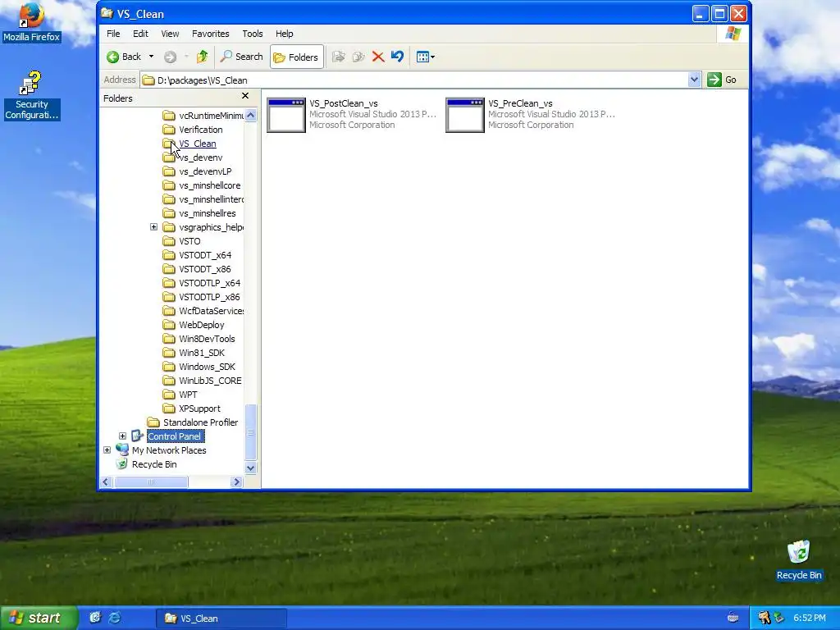Open the View menu
Viewport: 840px width, 630px height.
coord(170,34)
